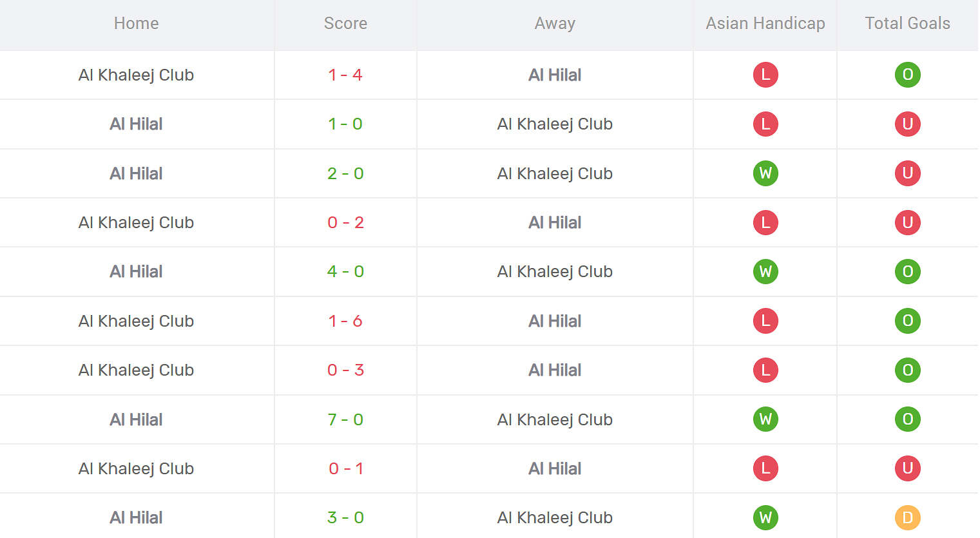Screen dimensions: 980x538
Task: Click the green O badge in the 0 - 3 row
Action: (907, 370)
